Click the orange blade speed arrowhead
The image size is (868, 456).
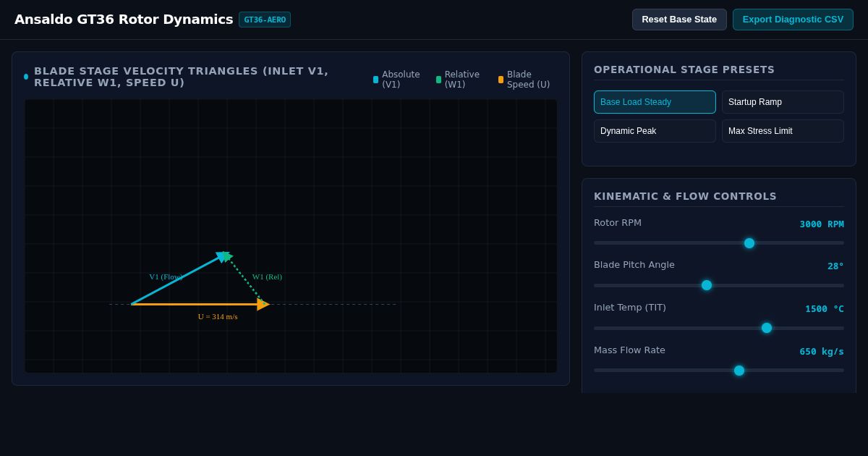[263, 305]
